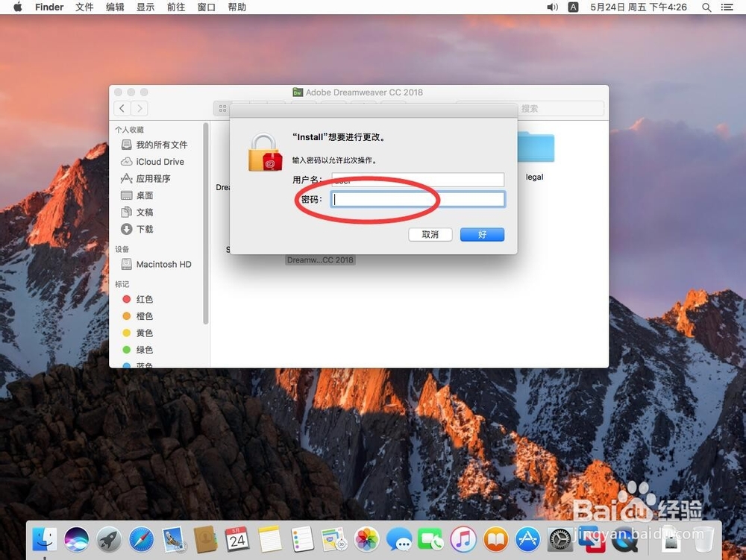The image size is (746, 560).
Task: Click the 好 button in dialog
Action: click(x=482, y=234)
